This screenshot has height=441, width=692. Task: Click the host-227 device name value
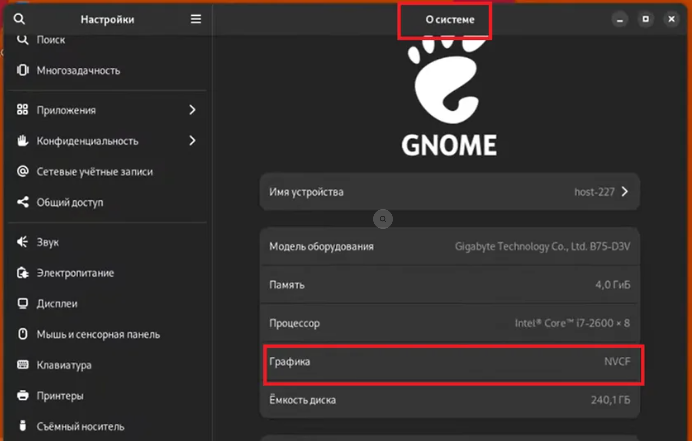coord(594,192)
